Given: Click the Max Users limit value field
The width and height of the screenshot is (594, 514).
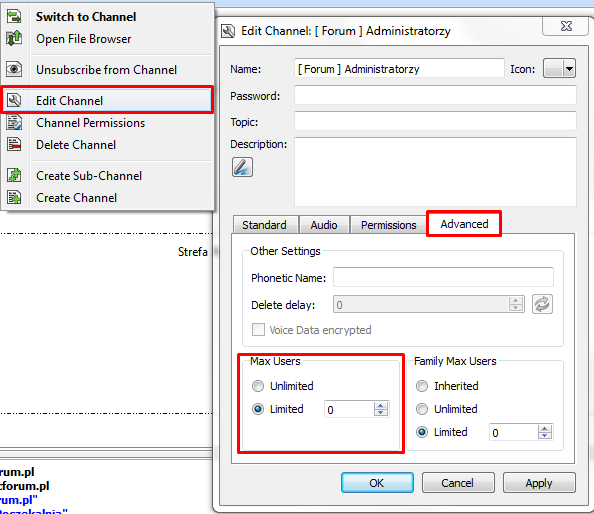Looking at the screenshot, I should pyautogui.click(x=349, y=409).
